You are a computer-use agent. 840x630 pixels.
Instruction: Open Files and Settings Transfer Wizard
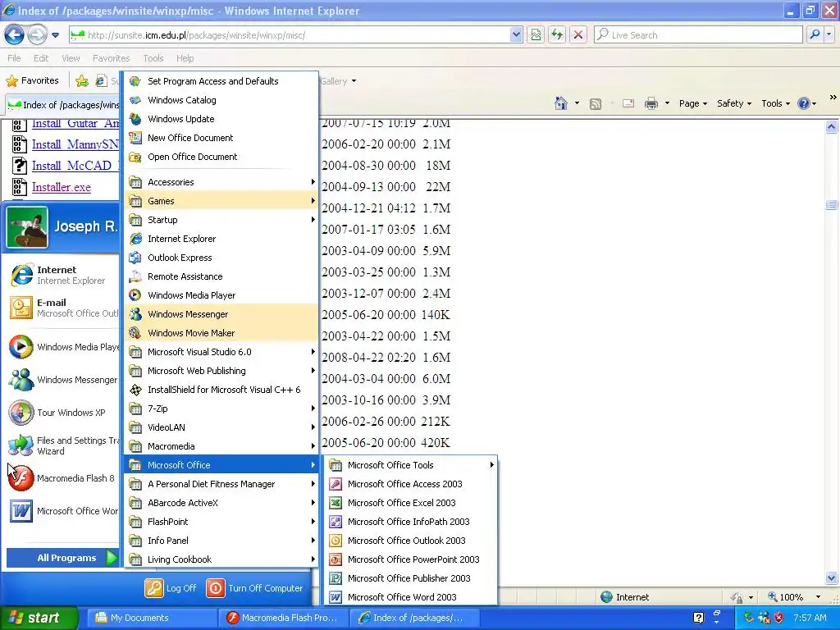click(x=63, y=445)
